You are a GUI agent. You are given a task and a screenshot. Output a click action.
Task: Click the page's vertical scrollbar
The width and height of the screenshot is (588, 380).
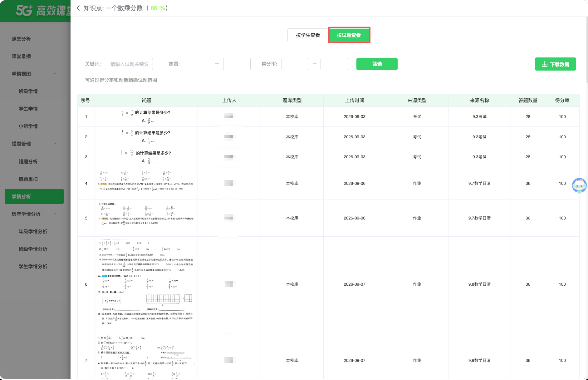(587, 50)
